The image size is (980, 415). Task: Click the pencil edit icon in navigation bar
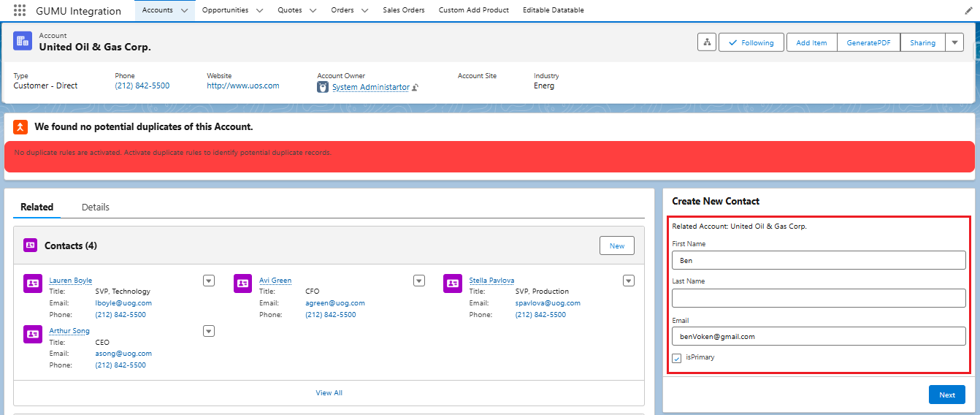(968, 11)
